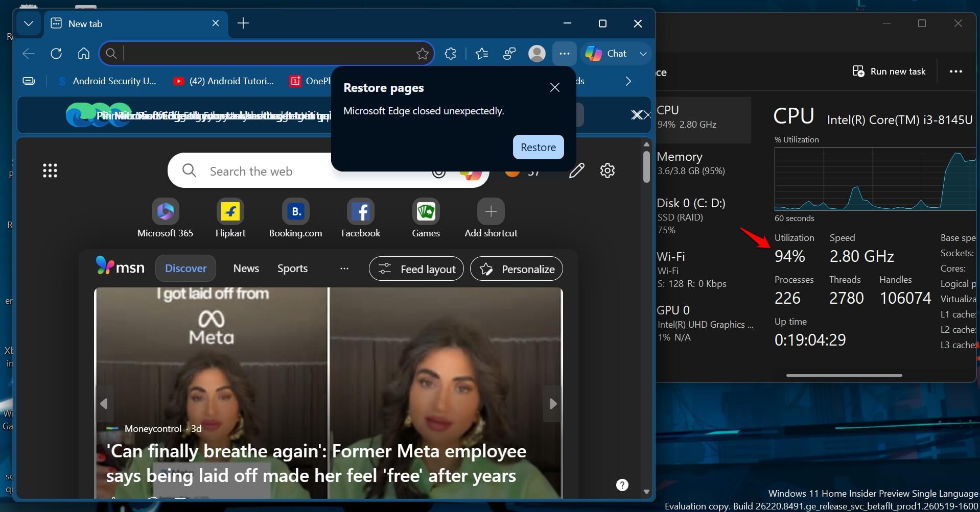Open the Microsoft 365 shortcut
Screen dimensions: 980x512
(x=166, y=218)
